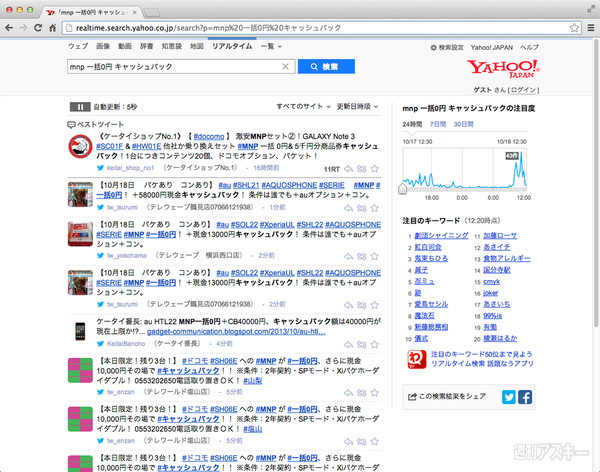Favorite the keitai_shop_no1 tweet star
Viewport: 600px width, 472px height.
pyautogui.click(x=375, y=169)
